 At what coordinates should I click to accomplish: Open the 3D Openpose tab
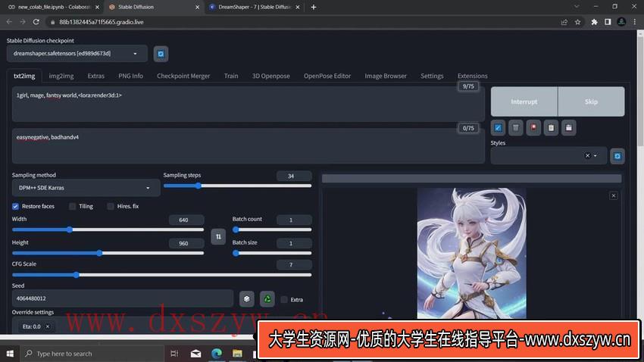tap(270, 76)
